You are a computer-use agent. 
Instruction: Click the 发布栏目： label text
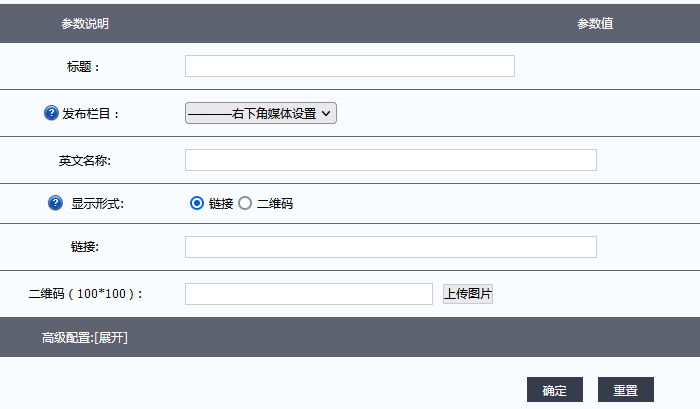point(91,114)
